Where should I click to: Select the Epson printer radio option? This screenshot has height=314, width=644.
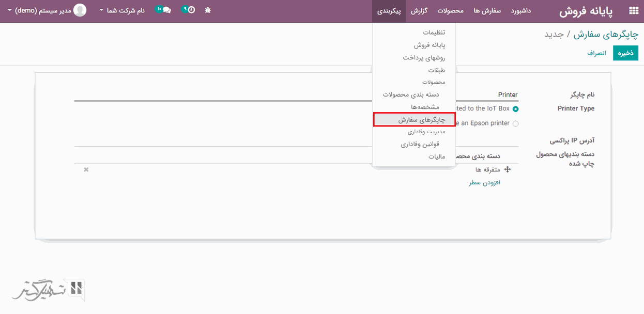click(515, 123)
